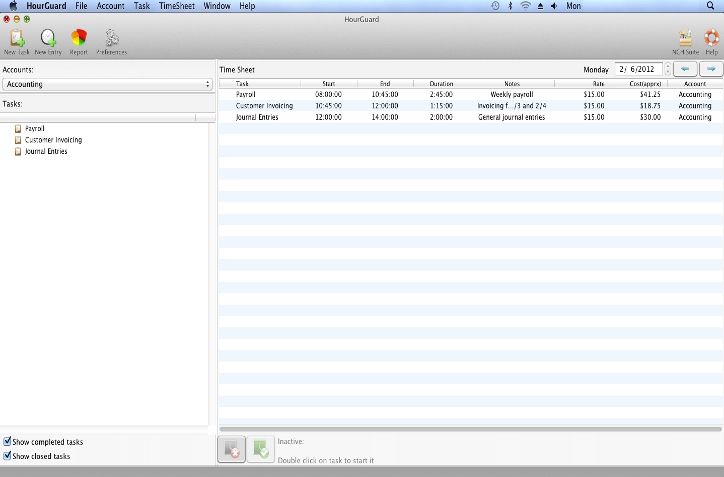Click the green complete task button

(260, 450)
